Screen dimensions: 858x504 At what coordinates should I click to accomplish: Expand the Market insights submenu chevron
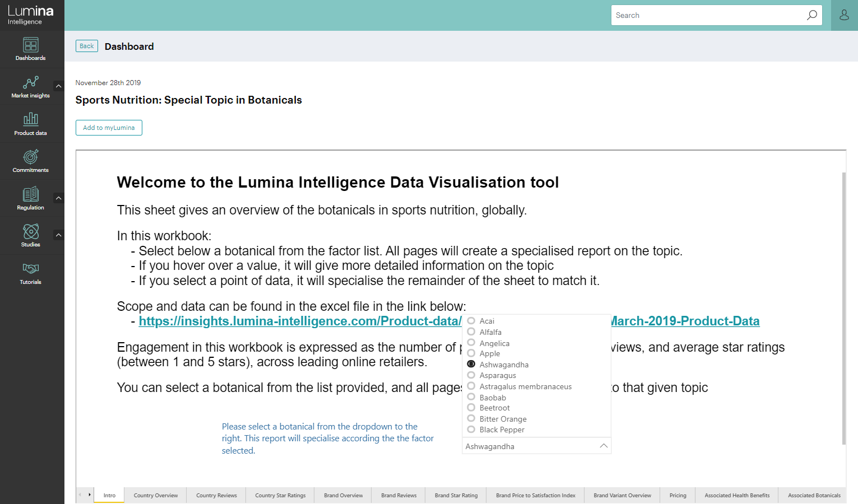pos(58,86)
